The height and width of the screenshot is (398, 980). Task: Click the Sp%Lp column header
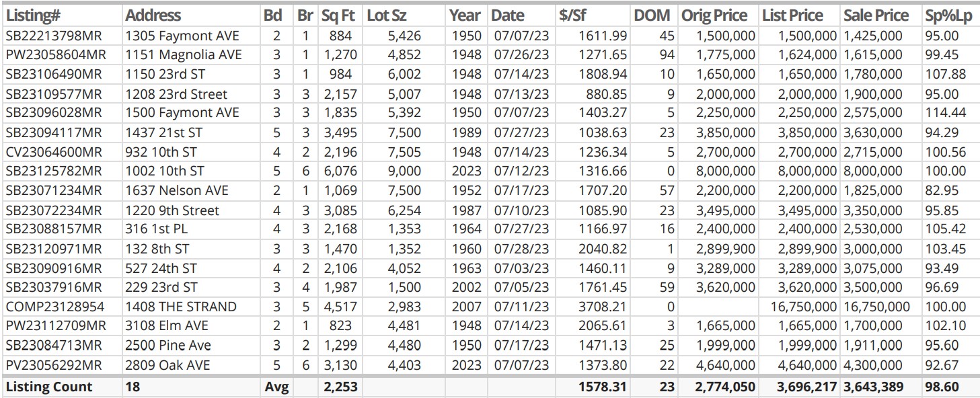coord(949,15)
